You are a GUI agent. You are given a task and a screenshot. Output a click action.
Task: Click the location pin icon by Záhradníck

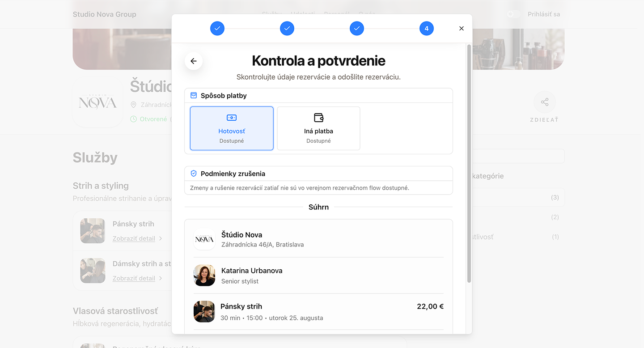click(133, 105)
